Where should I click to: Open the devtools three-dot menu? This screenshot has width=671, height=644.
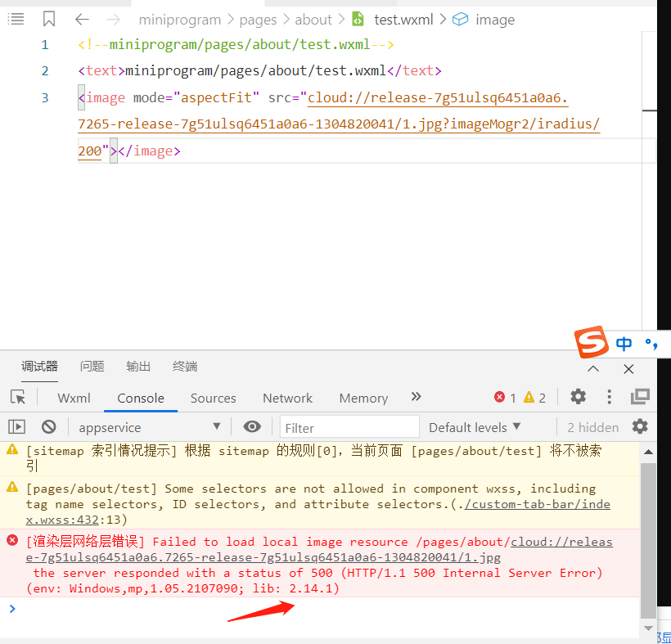610,397
